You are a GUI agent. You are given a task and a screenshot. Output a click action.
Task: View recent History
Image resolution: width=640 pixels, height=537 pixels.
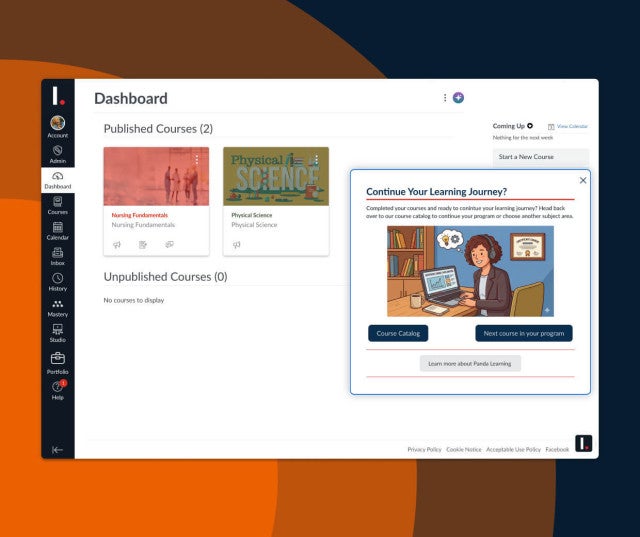coord(58,282)
